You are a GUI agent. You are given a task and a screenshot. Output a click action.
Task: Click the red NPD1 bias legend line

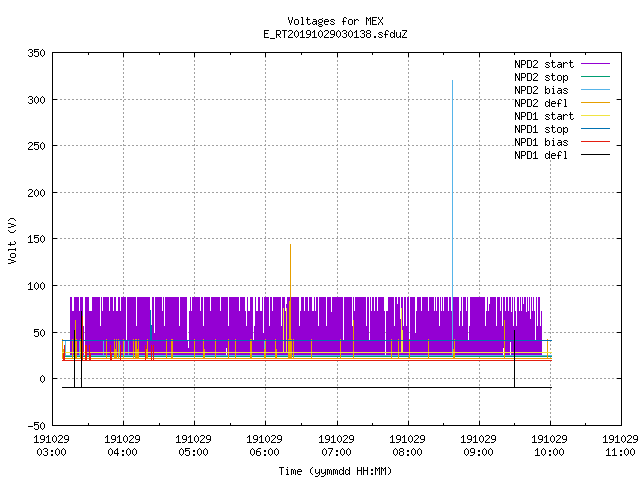point(595,142)
